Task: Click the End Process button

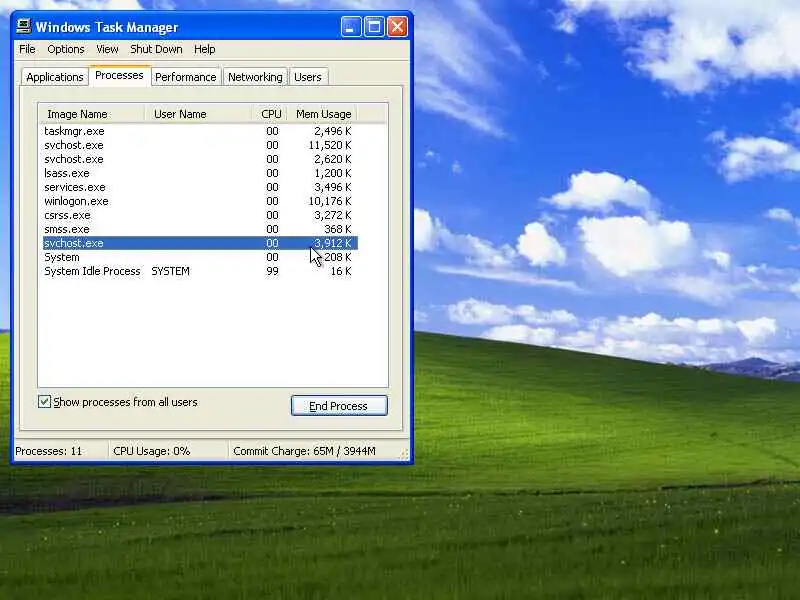Action: click(339, 406)
